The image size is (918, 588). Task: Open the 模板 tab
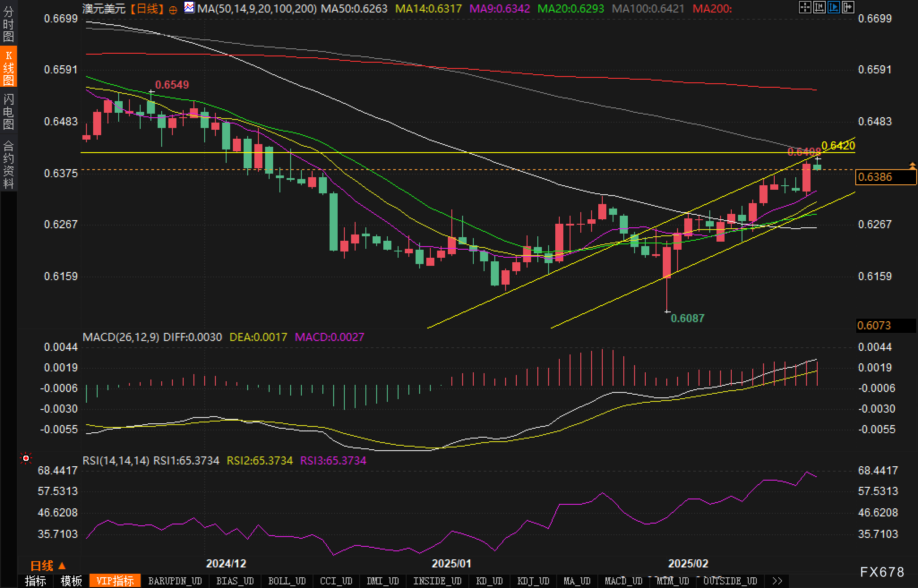71,581
